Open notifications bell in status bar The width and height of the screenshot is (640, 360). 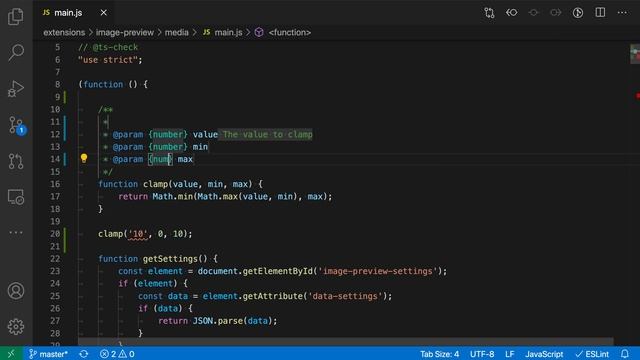click(624, 354)
